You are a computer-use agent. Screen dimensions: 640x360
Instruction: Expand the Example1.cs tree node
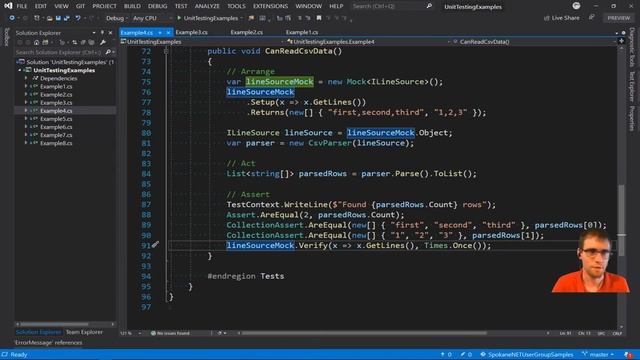click(x=26, y=87)
